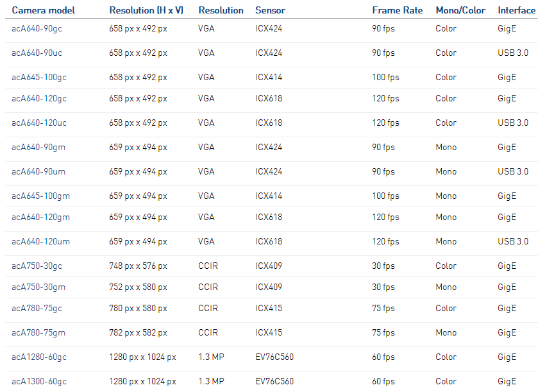Viewport: 538px width, 392px height.
Task: Open the acA640-120um camera link
Action: pos(40,242)
